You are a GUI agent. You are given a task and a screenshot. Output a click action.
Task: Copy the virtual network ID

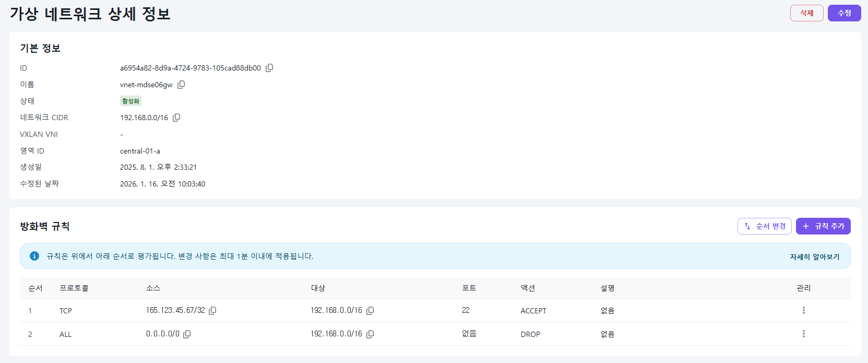[x=269, y=68]
